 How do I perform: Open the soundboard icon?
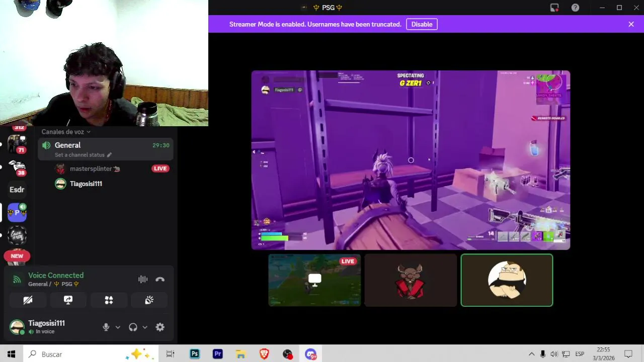[x=149, y=300]
